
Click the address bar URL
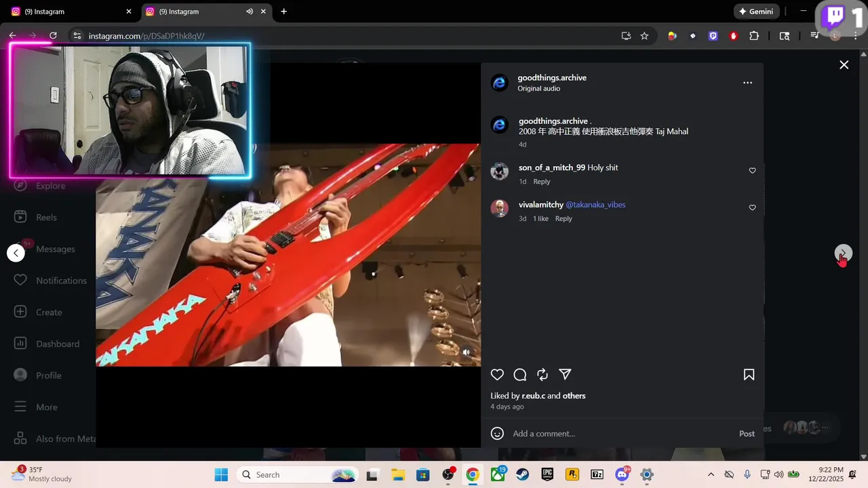tap(146, 36)
